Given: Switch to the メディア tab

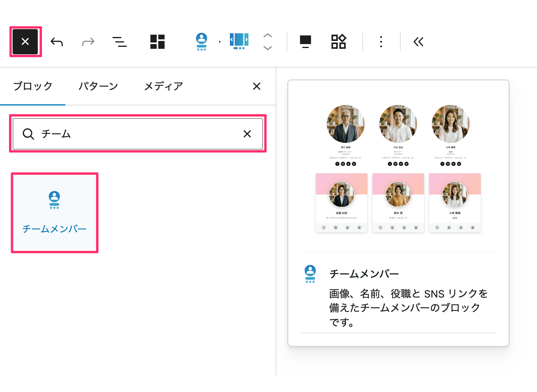Looking at the screenshot, I should (x=163, y=86).
